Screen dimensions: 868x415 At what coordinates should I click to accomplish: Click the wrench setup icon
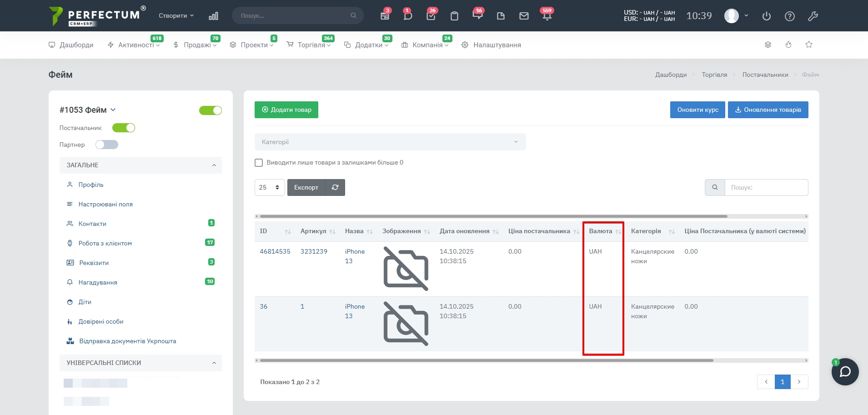click(813, 16)
